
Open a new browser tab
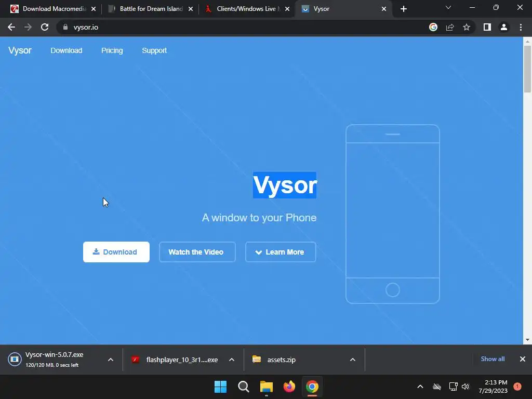pos(403,9)
